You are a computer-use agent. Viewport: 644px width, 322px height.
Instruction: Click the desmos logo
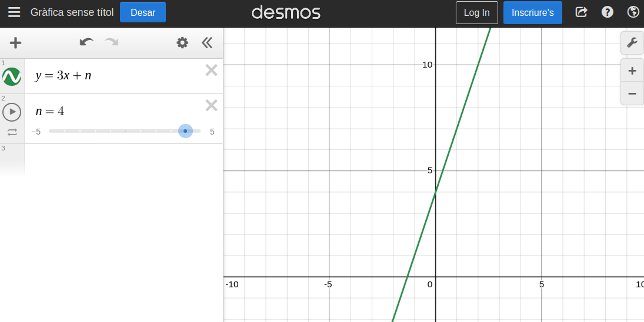point(286,12)
